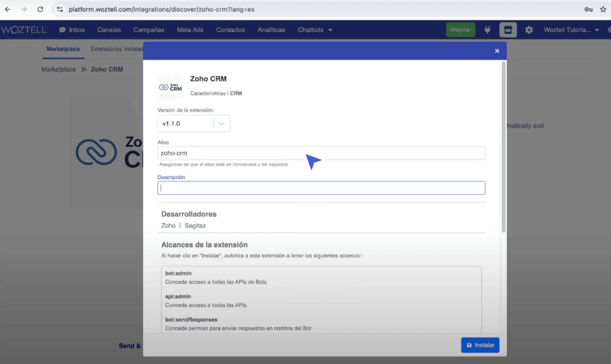
Task: Click the Marketplace breadcrumb link
Action: [x=58, y=70]
